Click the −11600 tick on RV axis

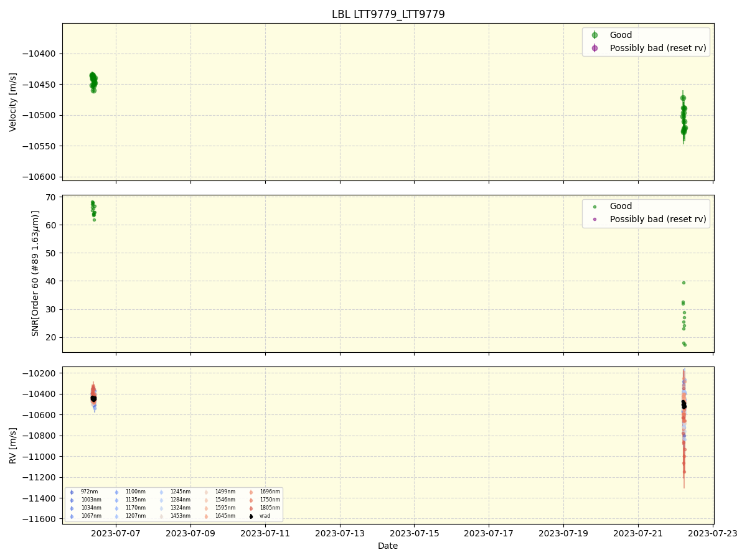[x=39, y=519]
